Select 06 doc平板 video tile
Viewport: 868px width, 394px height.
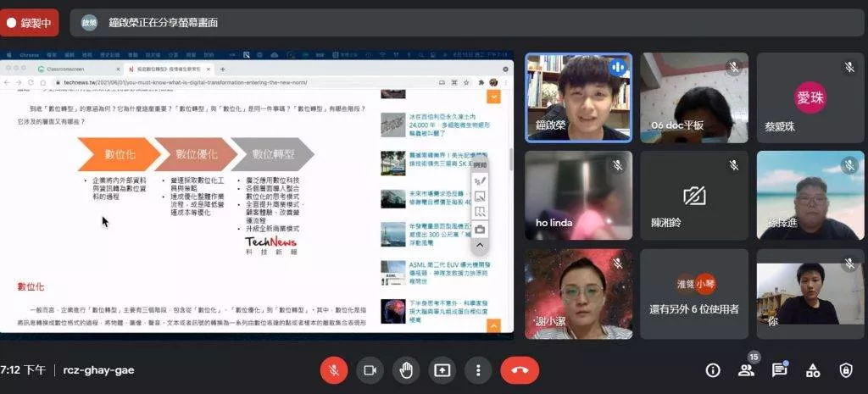point(694,97)
